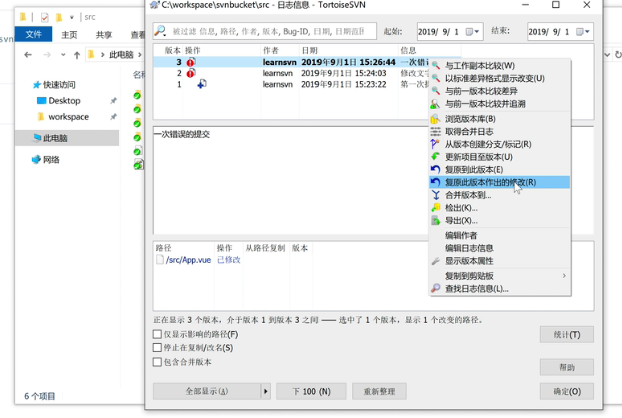The width and height of the screenshot is (622, 418).
Task: Click the modified action icon for revision 3
Action: (x=191, y=62)
